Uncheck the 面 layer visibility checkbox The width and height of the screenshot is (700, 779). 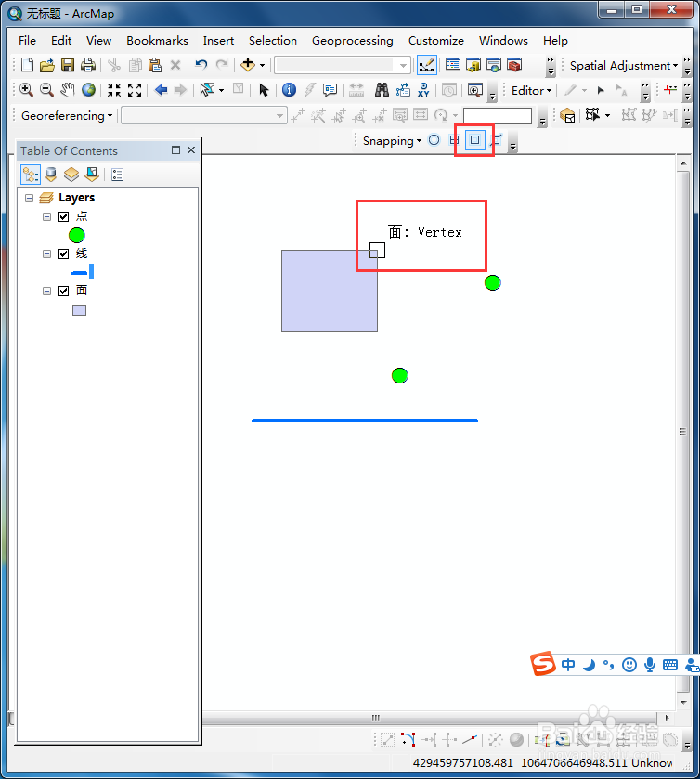click(x=63, y=291)
